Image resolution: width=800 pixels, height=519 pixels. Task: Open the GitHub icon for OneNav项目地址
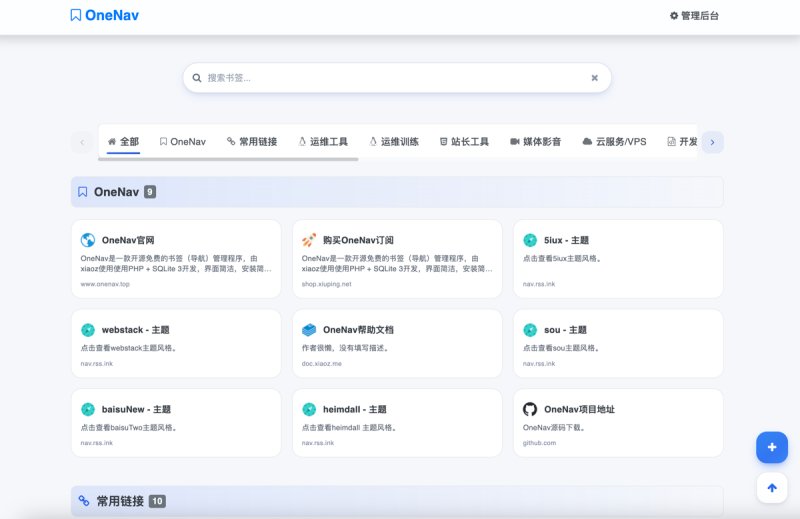(530, 409)
